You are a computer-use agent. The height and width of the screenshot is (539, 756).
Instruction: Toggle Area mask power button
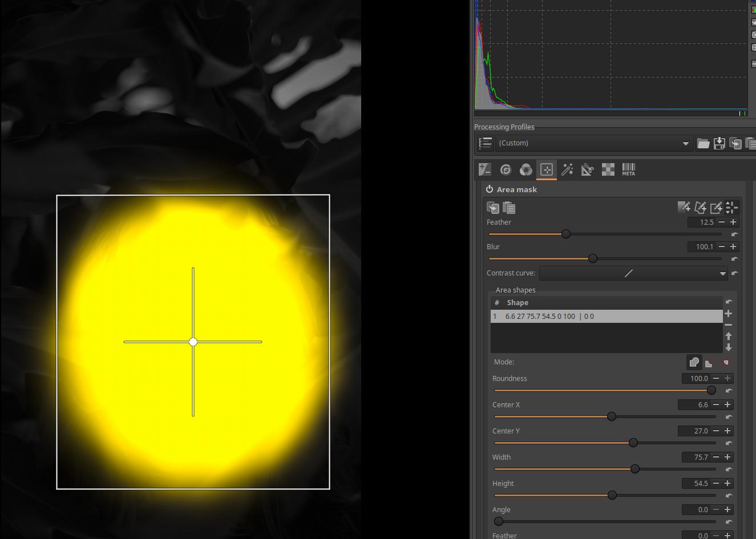(490, 189)
